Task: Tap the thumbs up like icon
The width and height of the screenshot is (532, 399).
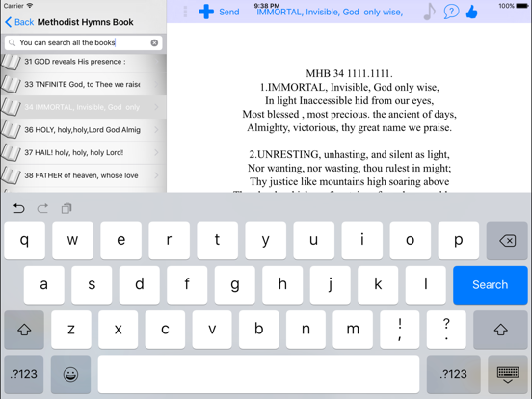Action: (x=471, y=13)
